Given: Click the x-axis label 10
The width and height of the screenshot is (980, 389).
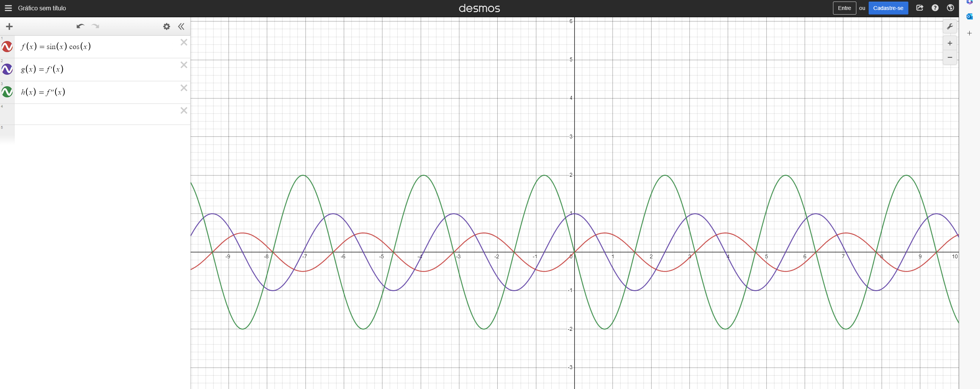Looking at the screenshot, I should (955, 256).
